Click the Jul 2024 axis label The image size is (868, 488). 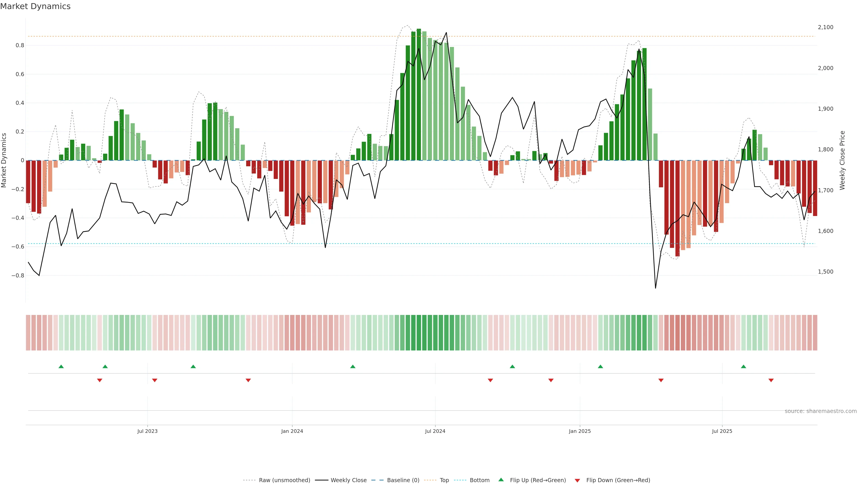[435, 431]
